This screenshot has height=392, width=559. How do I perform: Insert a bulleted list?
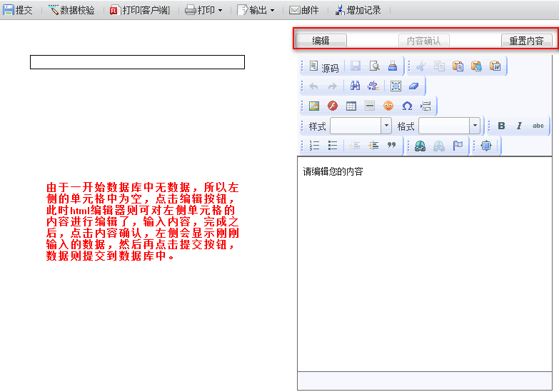(x=333, y=146)
